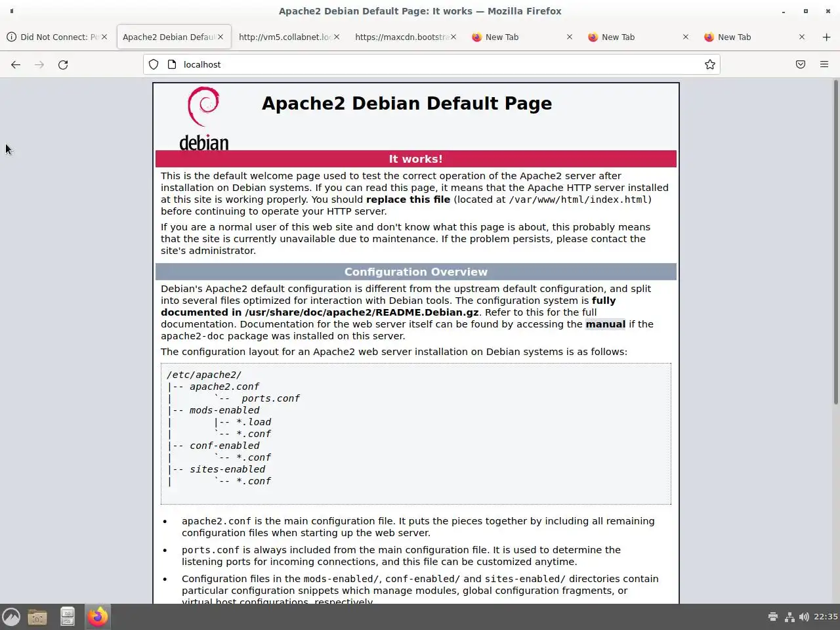Reload the current page
The width and height of the screenshot is (840, 630).
[63, 64]
